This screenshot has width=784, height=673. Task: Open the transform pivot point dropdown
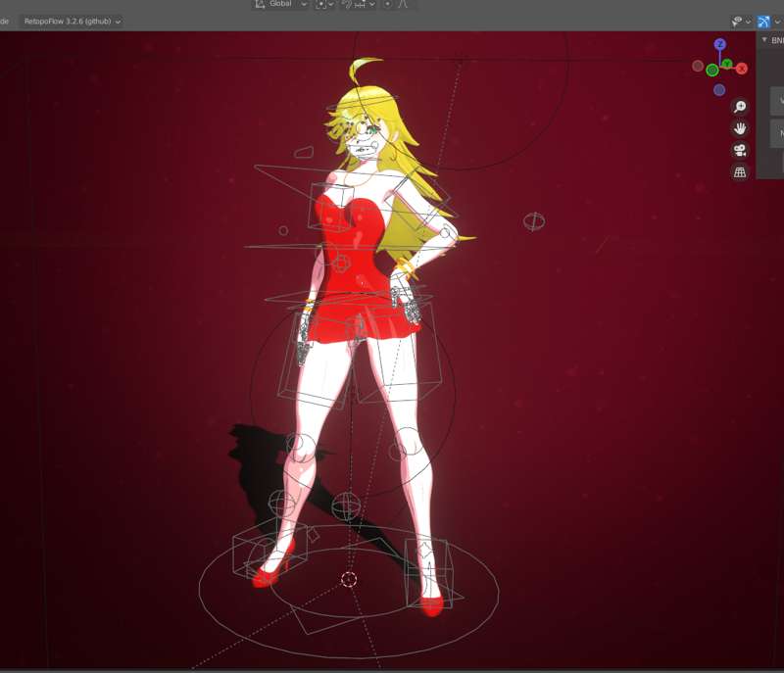point(324,4)
